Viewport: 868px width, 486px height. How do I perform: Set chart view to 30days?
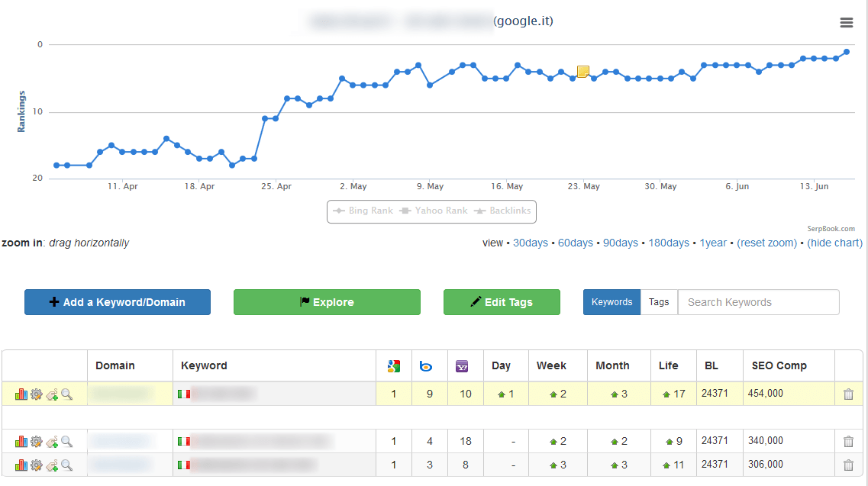(531, 243)
